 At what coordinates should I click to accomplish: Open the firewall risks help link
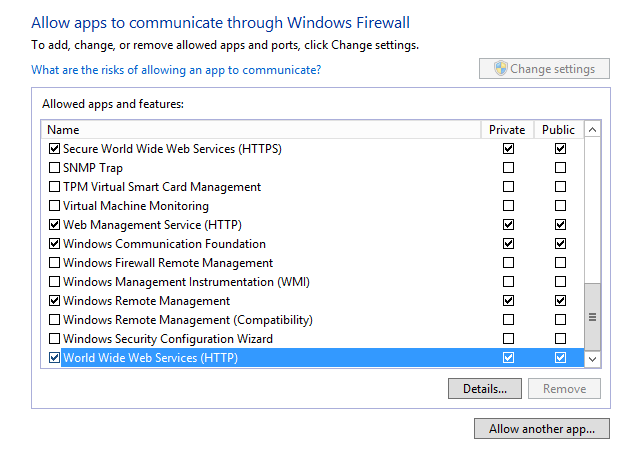[176, 70]
